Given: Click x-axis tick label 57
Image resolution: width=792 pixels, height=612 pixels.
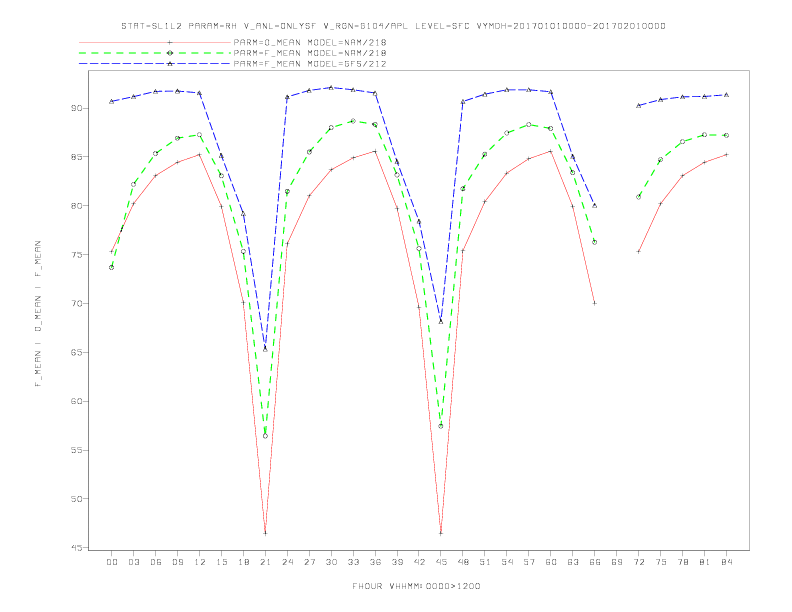Looking at the screenshot, I should (529, 562).
